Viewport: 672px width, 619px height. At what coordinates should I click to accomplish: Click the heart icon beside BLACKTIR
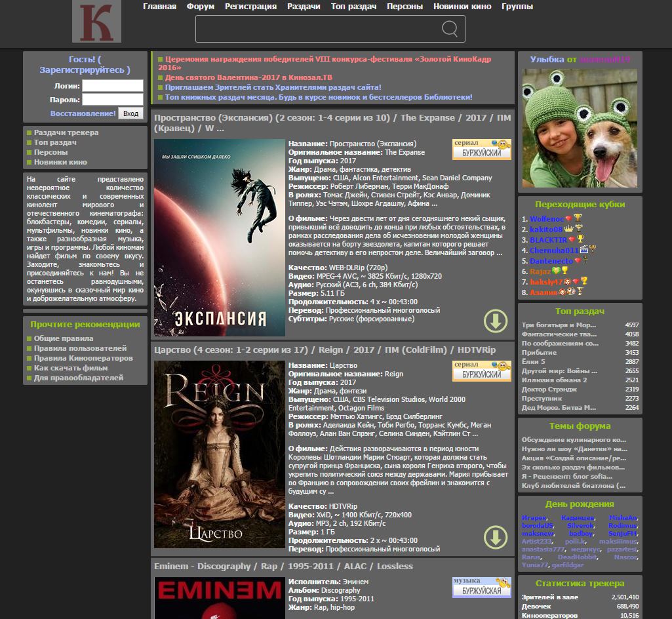[x=572, y=239]
